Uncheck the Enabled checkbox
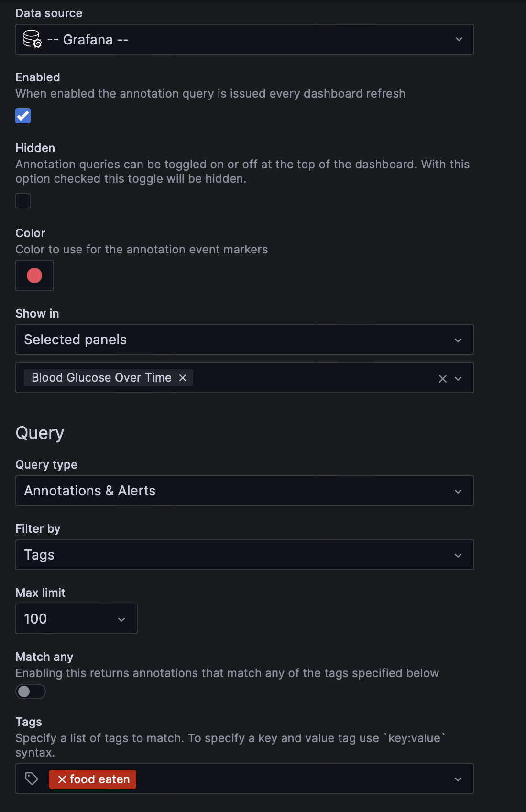The height and width of the screenshot is (812, 526). click(x=23, y=116)
